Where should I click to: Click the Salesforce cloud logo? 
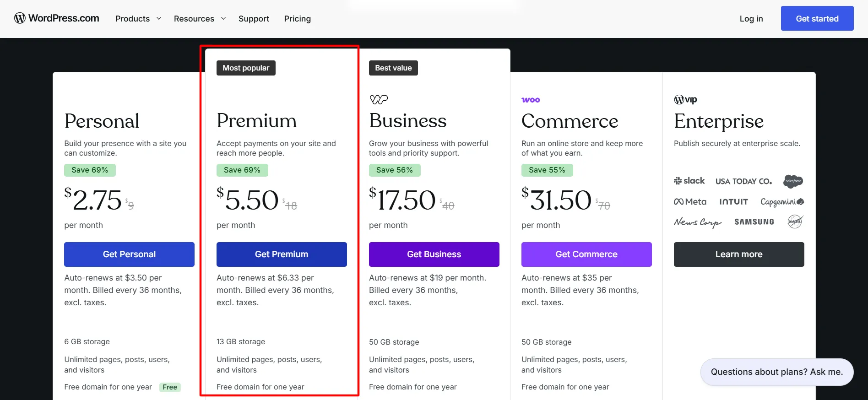(x=793, y=181)
